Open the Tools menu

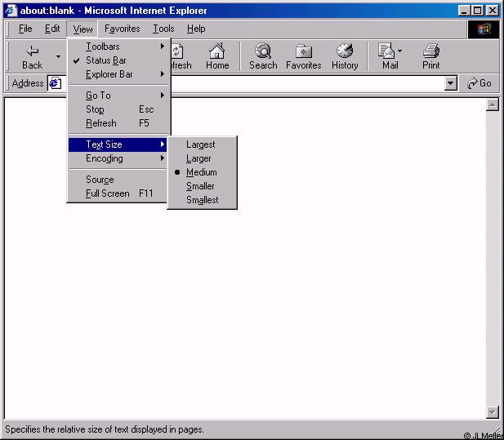(163, 29)
